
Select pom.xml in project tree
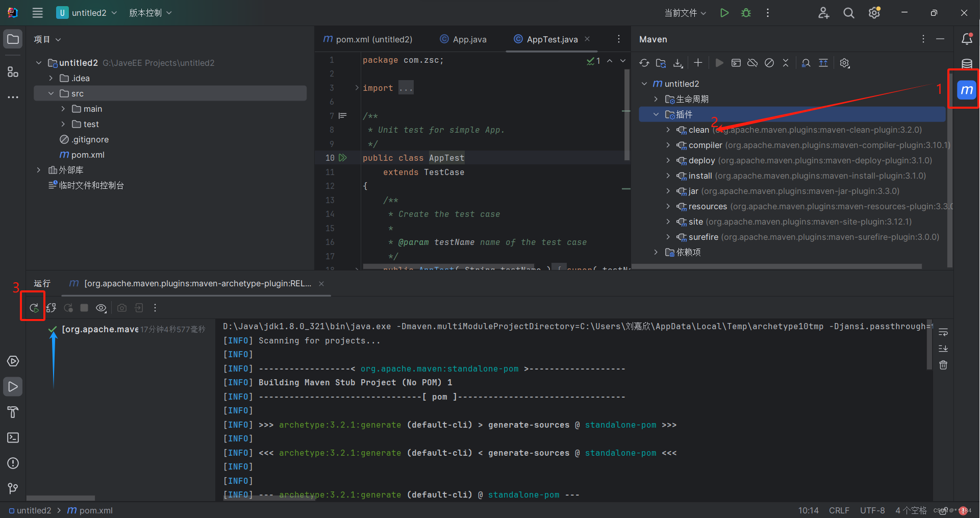82,155
